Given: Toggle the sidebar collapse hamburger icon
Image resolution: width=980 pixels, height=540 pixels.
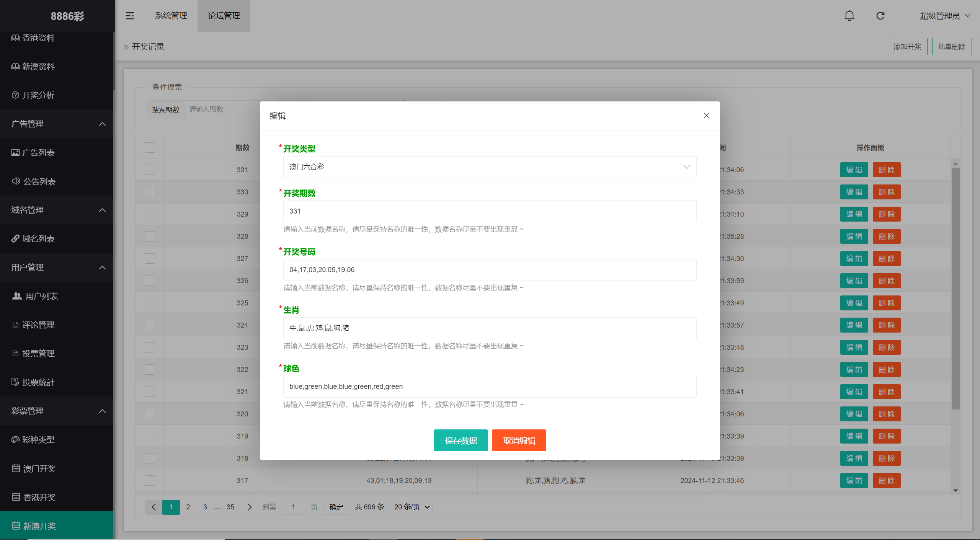Looking at the screenshot, I should pos(130,16).
